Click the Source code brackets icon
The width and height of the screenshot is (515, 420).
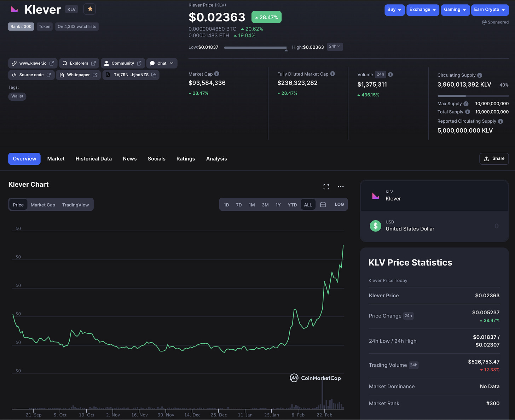[x=14, y=75]
